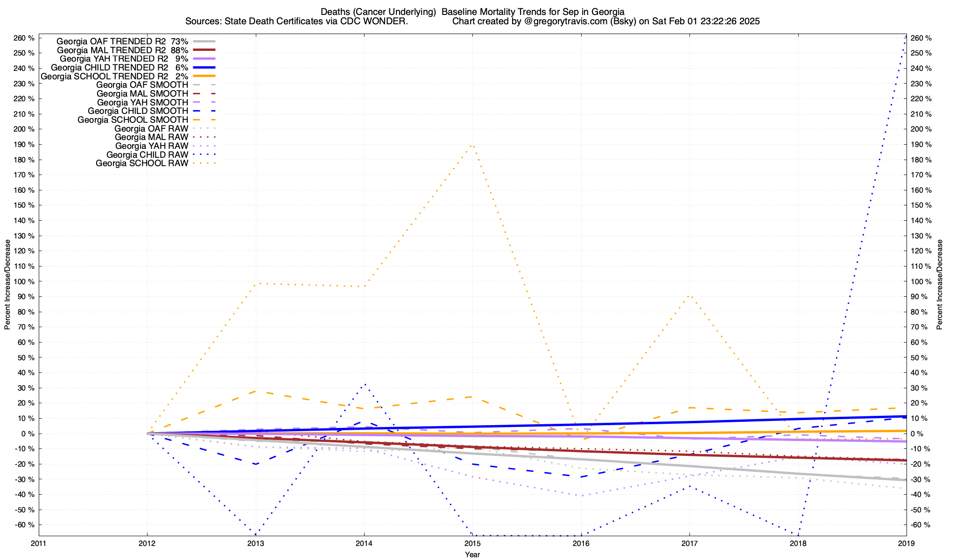Select the Georgia CHILD SMOOTH legend label

pyautogui.click(x=138, y=111)
